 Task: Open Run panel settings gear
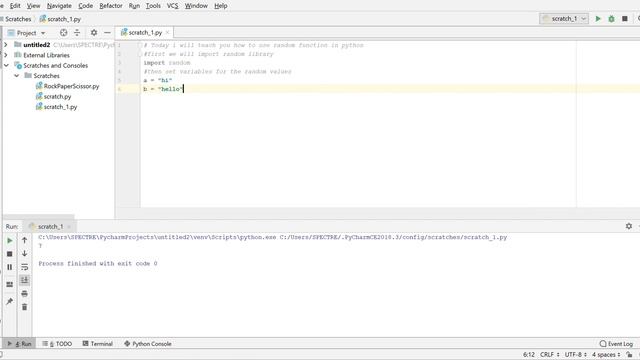[x=629, y=226]
